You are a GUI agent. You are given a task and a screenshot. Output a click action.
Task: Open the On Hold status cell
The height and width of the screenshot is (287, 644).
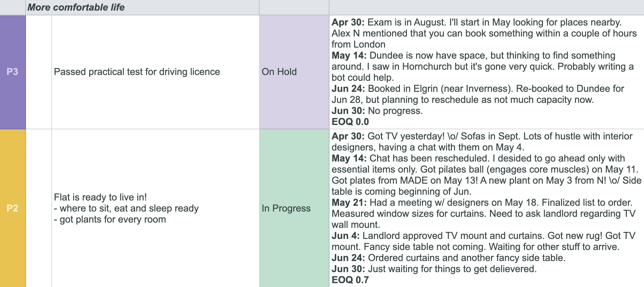point(294,72)
